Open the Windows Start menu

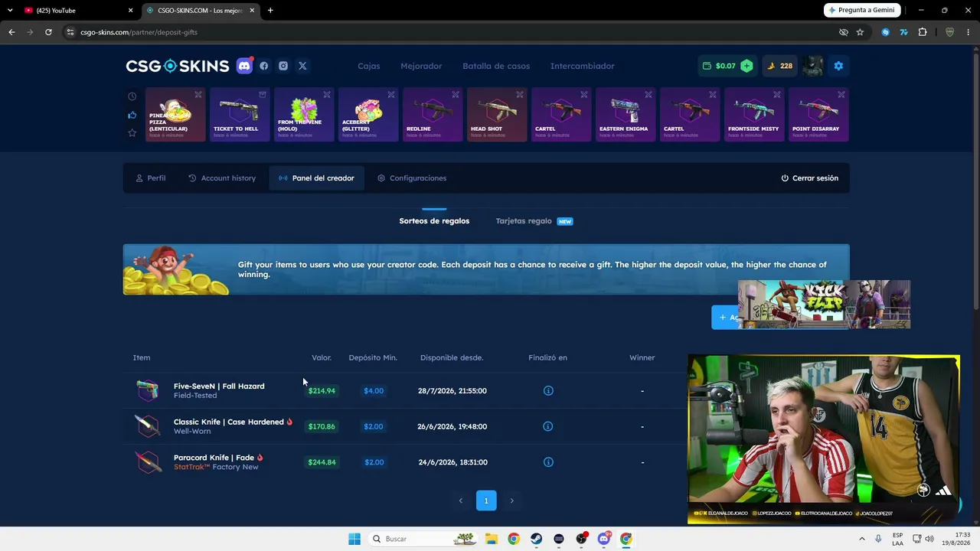click(x=354, y=539)
